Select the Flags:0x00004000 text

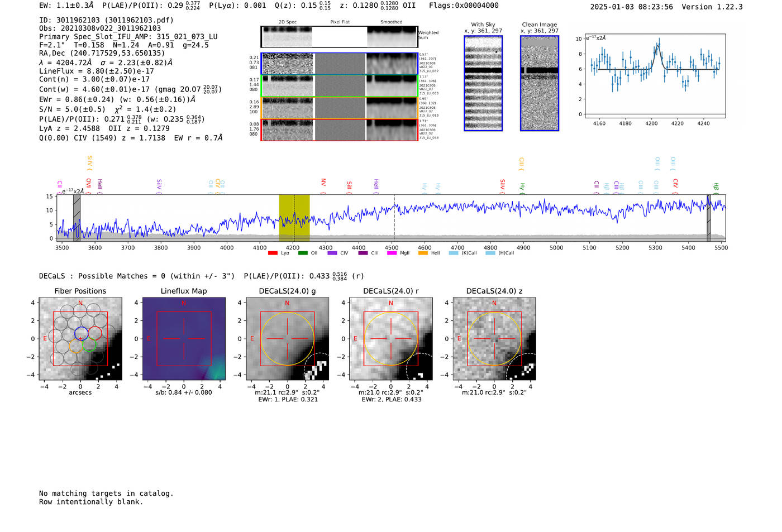(x=464, y=6)
